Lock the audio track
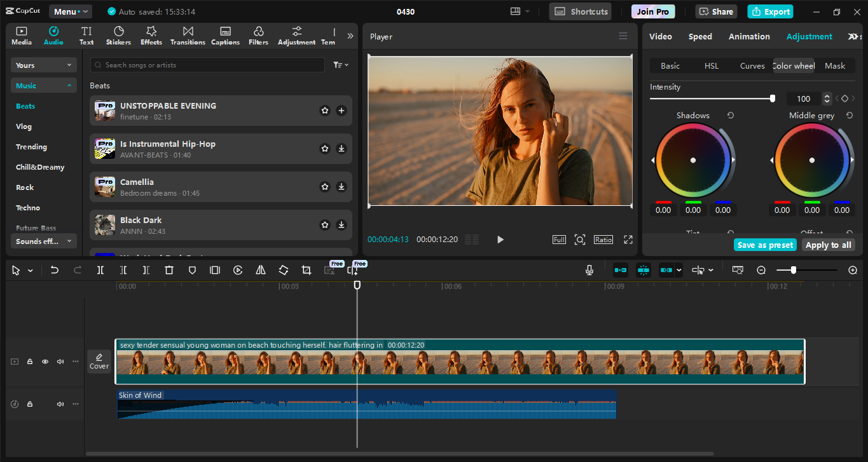This screenshot has height=462, width=868. [x=29, y=404]
